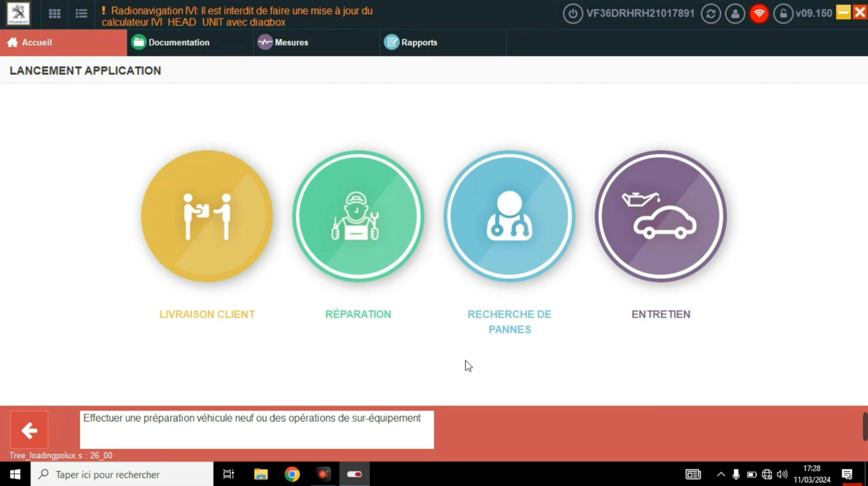Click the Peugeot logo in top corner
This screenshot has width=868, height=486.
point(18,14)
